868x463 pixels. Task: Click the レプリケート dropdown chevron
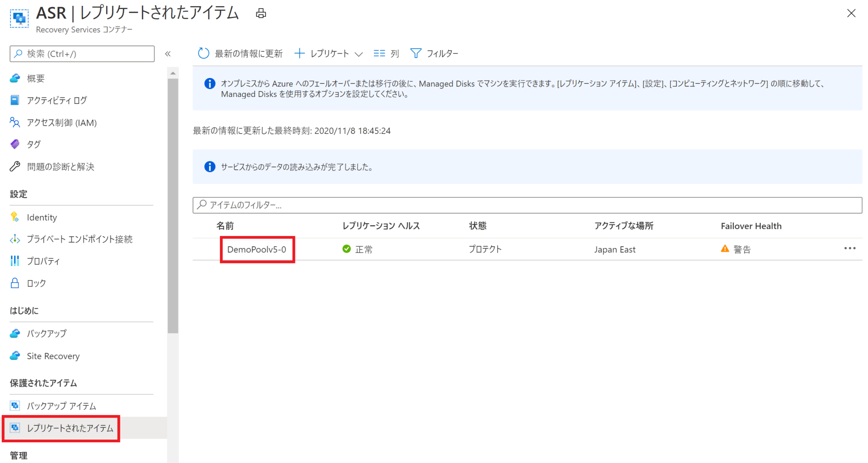click(x=359, y=54)
